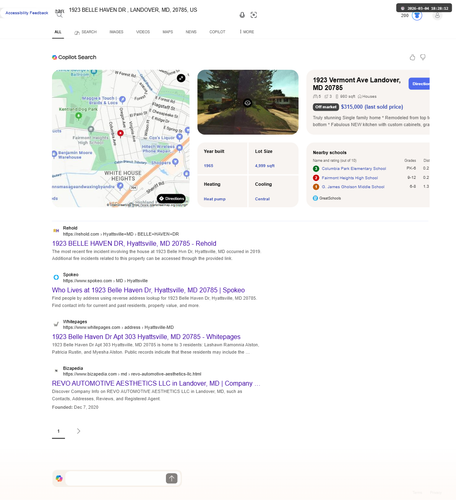Click the Central cooling value

pos(262,199)
